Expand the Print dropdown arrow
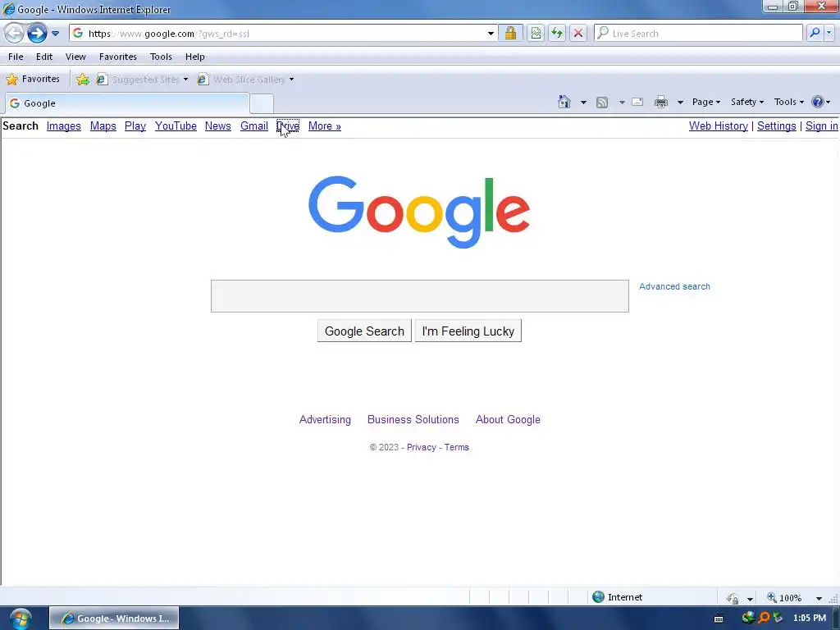Viewport: 840px width, 630px height. pos(680,103)
